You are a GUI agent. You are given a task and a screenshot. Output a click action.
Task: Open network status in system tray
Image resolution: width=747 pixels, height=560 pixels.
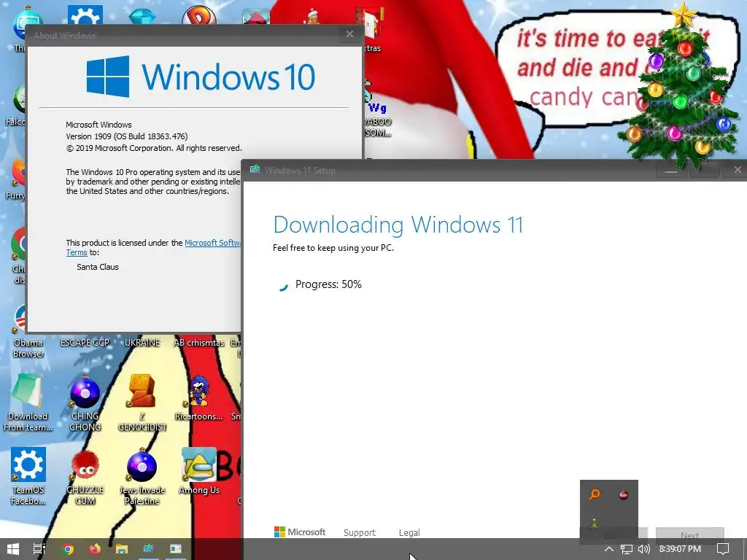627,549
